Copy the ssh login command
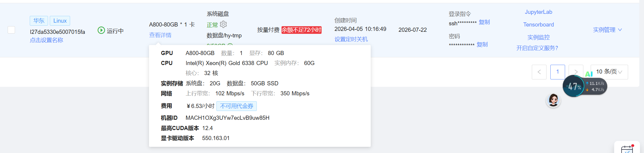Viewport: 644px width, 153px height. 484,22
